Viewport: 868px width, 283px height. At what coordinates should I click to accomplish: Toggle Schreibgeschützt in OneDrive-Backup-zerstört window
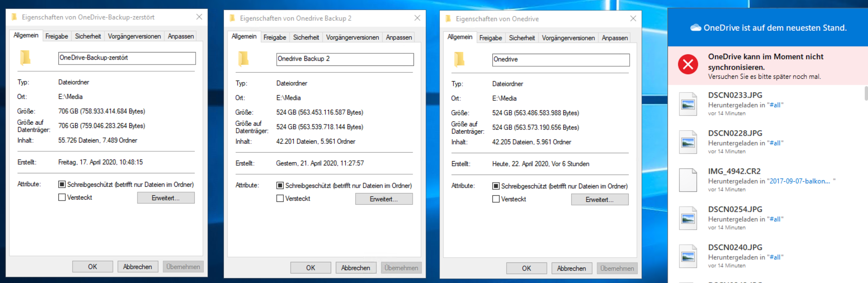(x=62, y=184)
